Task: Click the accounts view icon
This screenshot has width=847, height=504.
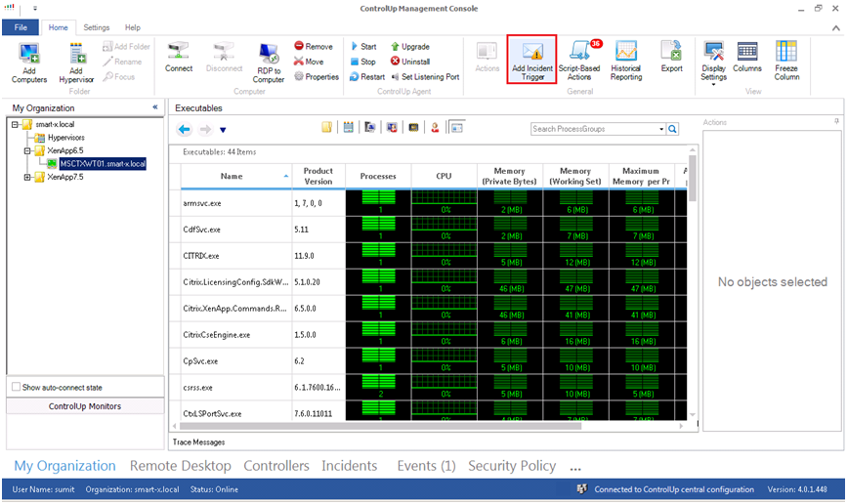Action: (x=435, y=128)
